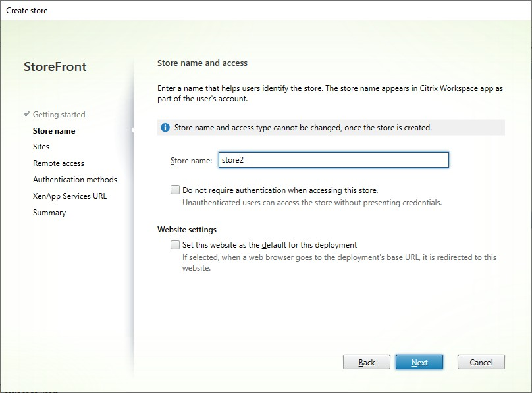Click inside the Store name text field
This screenshot has width=532, height=393.
(329, 159)
